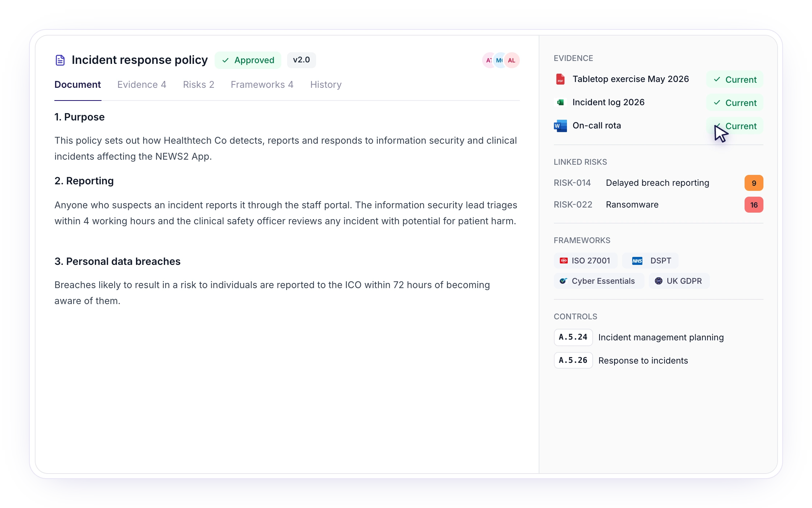812x508 pixels.
Task: Click the Word icon for On-call rota
Action: click(x=560, y=126)
